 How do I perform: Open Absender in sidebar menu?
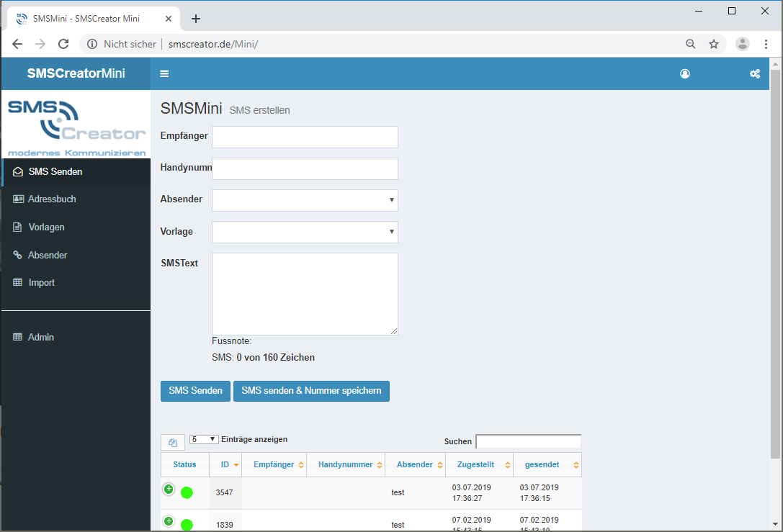pyautogui.click(x=76, y=255)
